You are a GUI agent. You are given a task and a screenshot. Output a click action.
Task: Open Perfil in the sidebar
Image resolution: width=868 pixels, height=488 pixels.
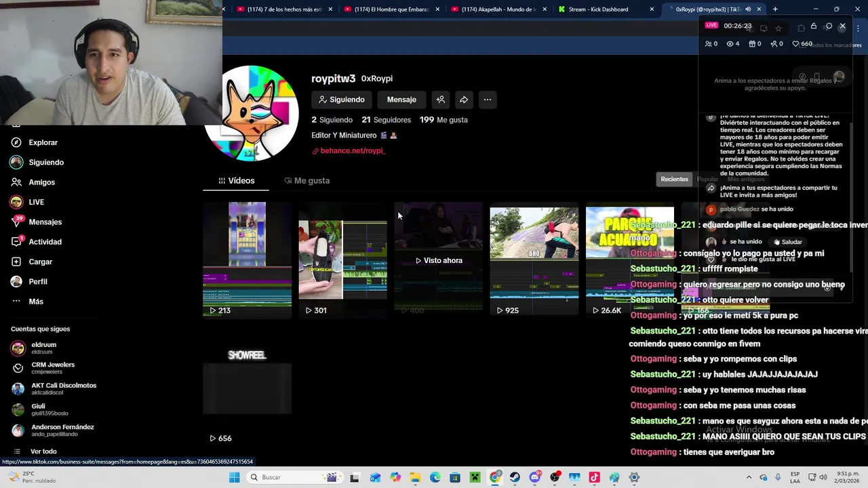click(28, 281)
